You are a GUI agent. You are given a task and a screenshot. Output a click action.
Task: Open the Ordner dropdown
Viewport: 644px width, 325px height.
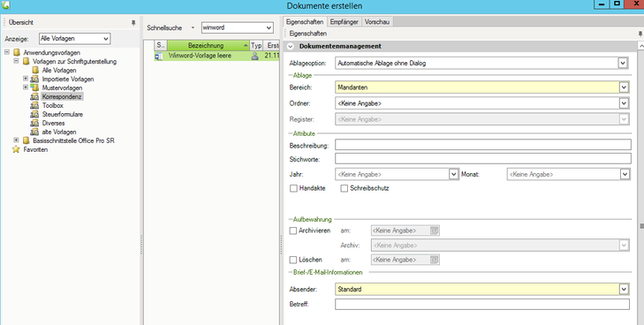tap(624, 103)
